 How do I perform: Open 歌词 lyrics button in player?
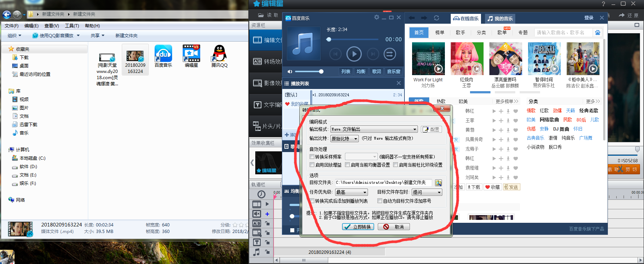pos(376,71)
